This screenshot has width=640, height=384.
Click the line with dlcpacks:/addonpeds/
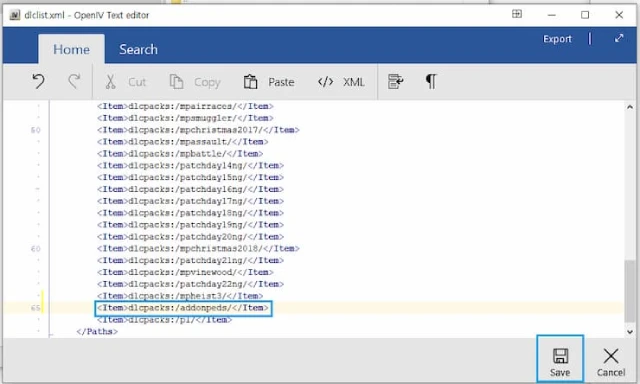click(183, 308)
